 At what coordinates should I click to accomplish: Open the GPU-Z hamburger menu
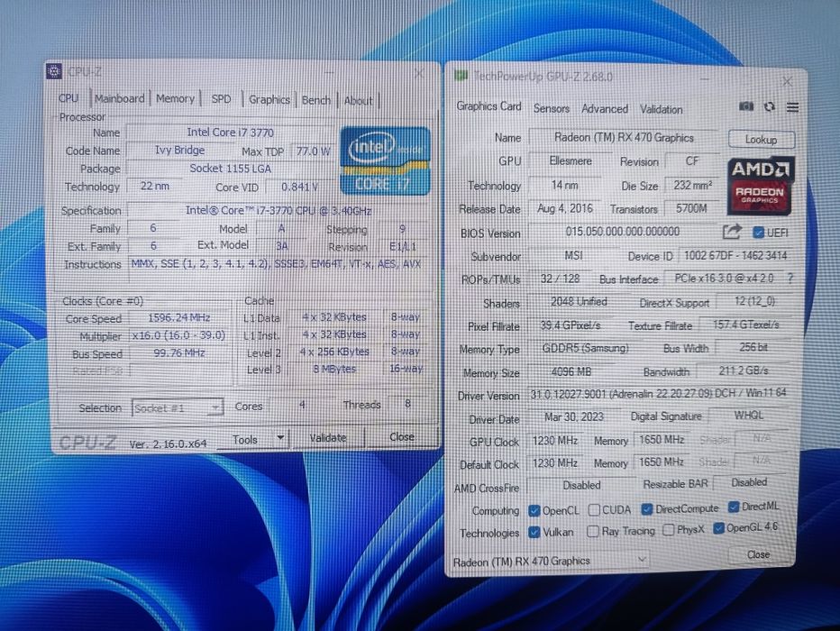pos(793,107)
